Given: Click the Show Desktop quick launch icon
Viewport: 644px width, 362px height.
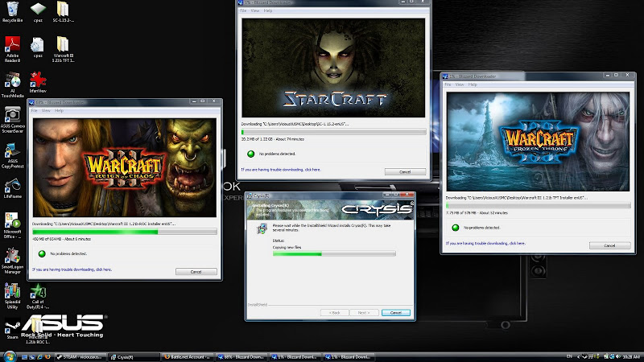Looking at the screenshot, I should [24, 357].
